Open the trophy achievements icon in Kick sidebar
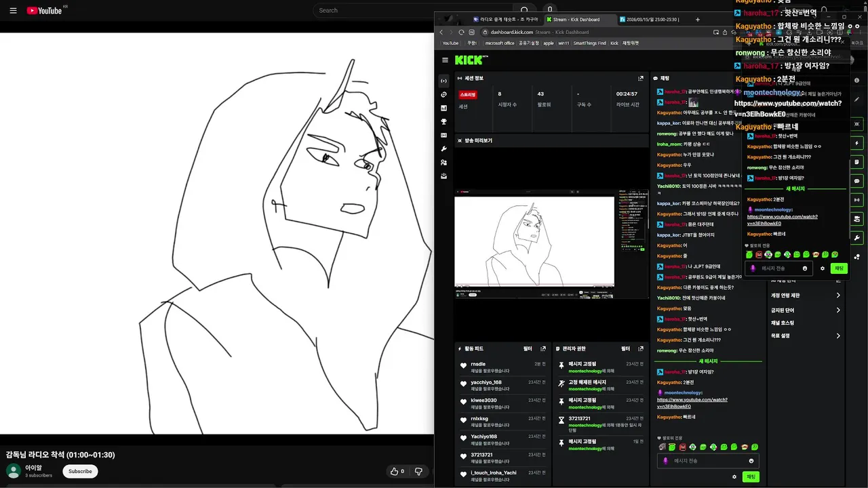Viewport: 868px width, 488px height. [x=443, y=122]
